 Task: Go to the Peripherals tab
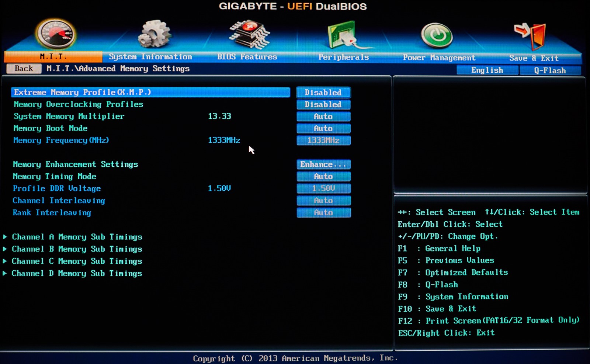pyautogui.click(x=344, y=57)
